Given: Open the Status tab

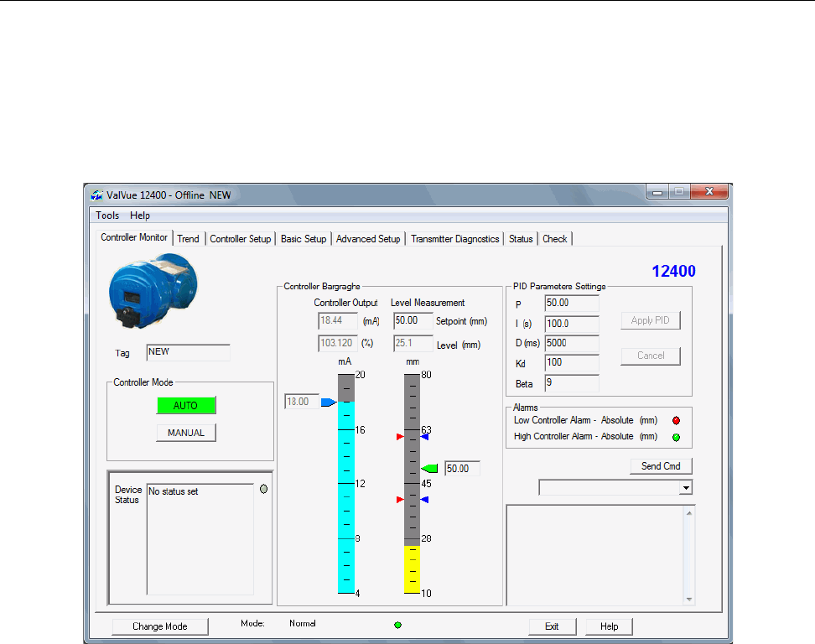Looking at the screenshot, I should tap(521, 239).
